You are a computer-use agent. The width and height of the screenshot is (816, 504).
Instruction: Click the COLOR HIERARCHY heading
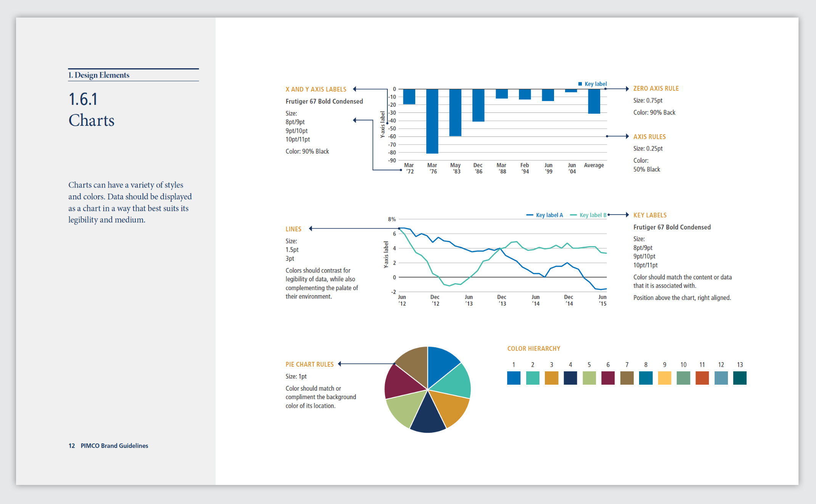533,348
